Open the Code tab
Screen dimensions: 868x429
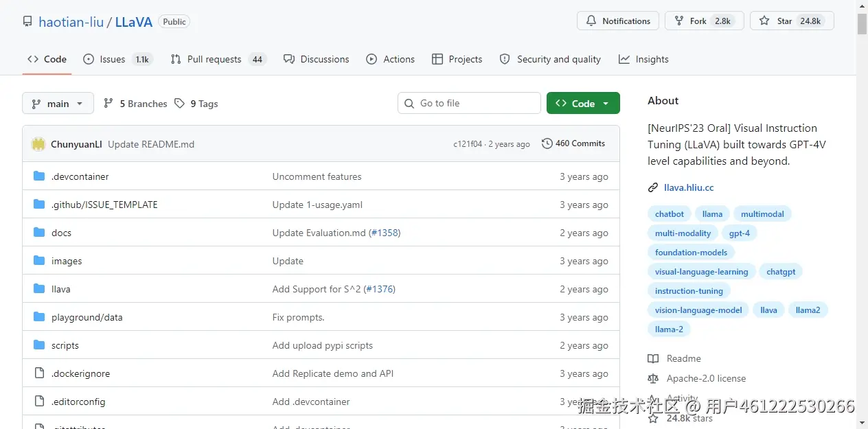(47, 59)
